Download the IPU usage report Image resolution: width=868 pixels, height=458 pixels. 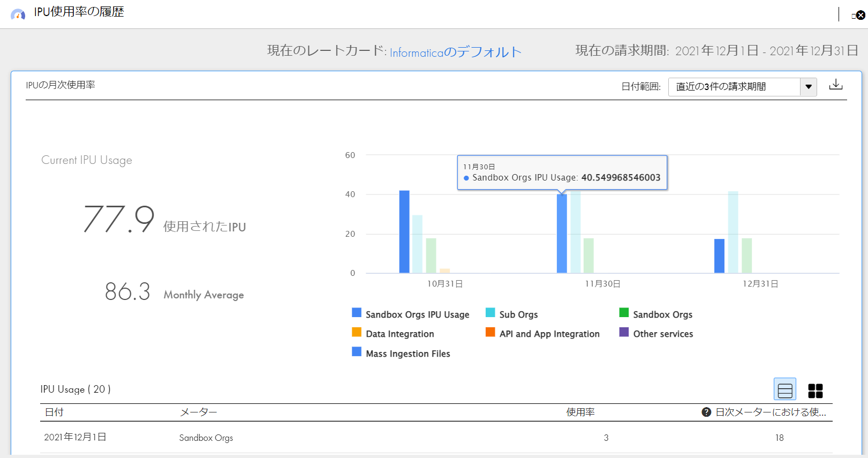(836, 85)
